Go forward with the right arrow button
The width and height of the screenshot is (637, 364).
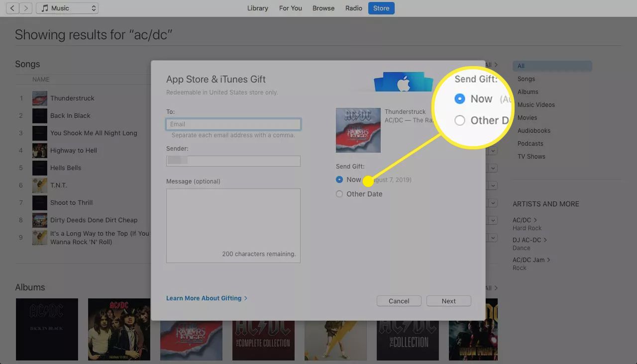coord(26,8)
